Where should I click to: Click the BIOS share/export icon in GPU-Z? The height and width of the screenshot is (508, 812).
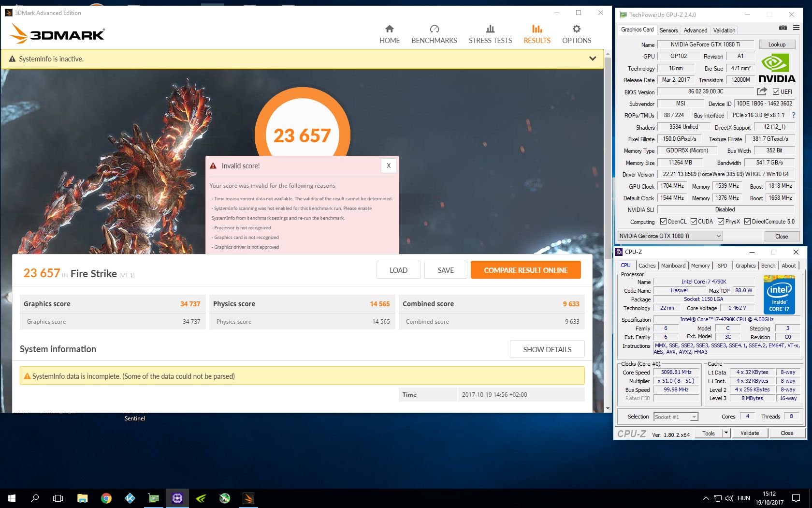coord(762,91)
